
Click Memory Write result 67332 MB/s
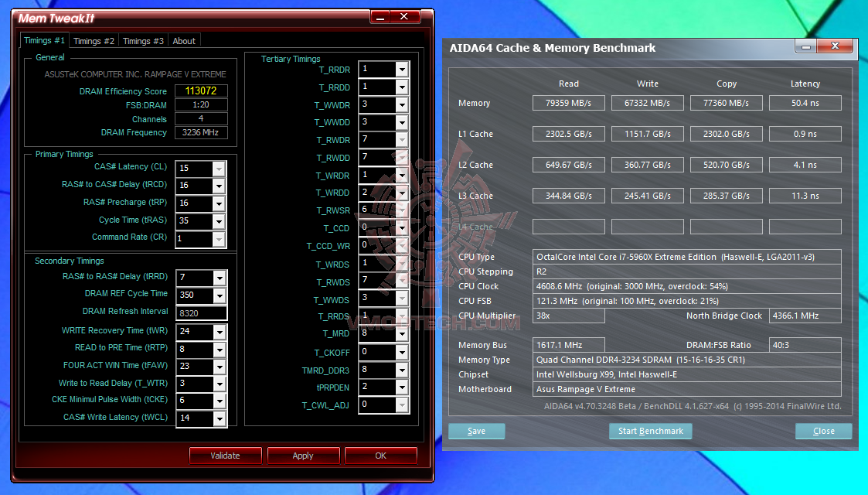(x=647, y=103)
